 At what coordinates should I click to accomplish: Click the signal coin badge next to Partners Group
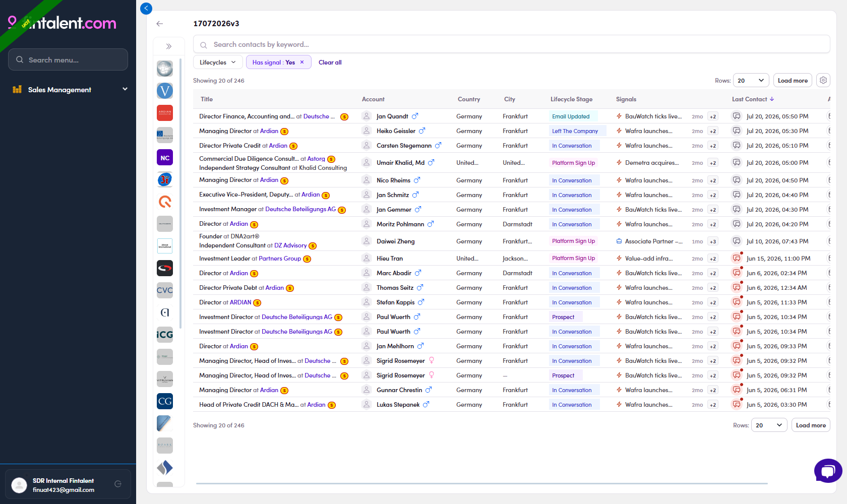tap(307, 259)
